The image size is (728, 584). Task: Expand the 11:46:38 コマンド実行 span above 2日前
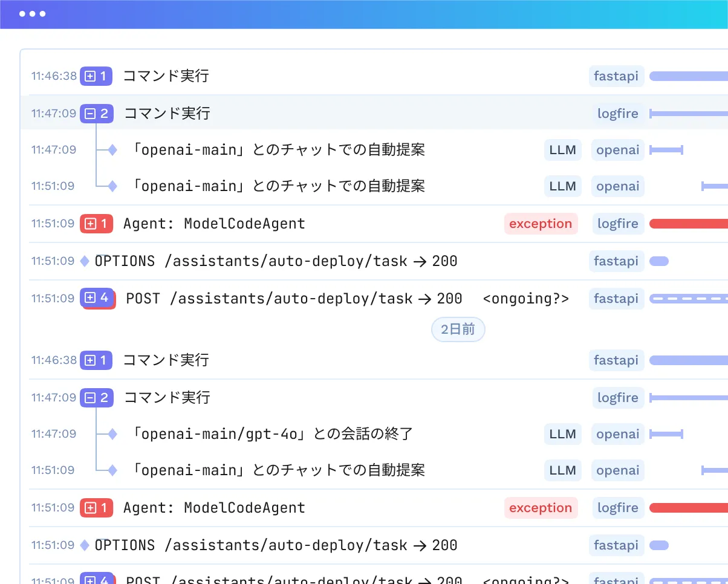tap(96, 76)
